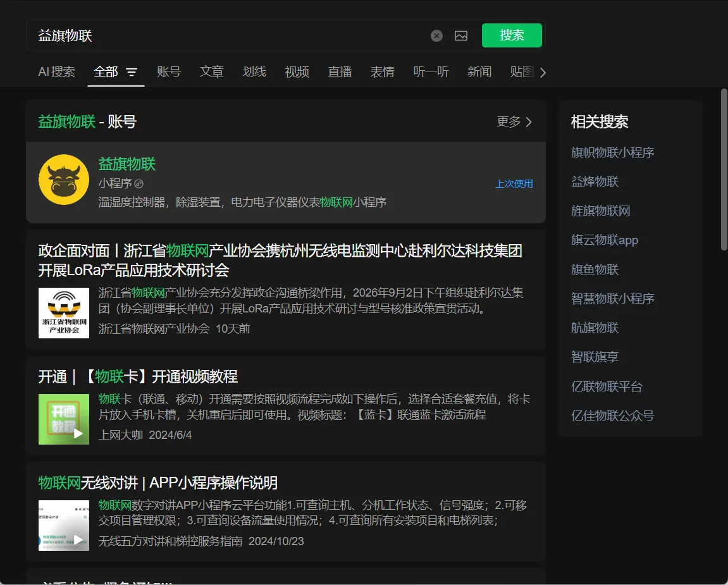The image size is (728, 585).
Task: Click source 浙江省物联网产业协会 10天前
Action: (x=174, y=329)
